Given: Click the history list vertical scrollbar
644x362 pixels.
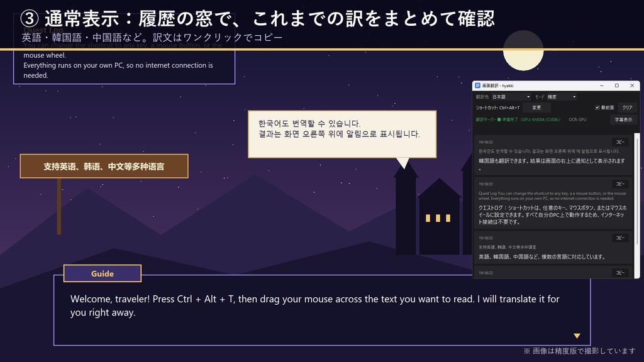Looking at the screenshot, I should [637, 206].
